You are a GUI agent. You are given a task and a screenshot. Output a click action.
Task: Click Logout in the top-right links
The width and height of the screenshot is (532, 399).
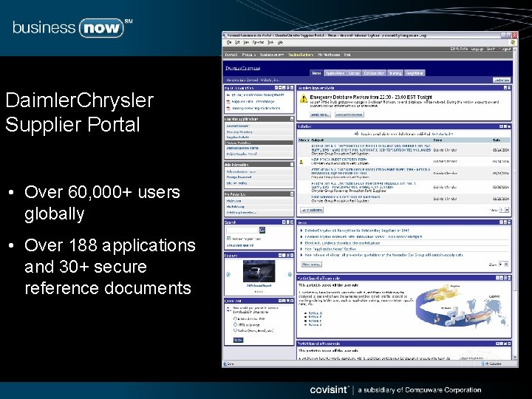pos(505,49)
